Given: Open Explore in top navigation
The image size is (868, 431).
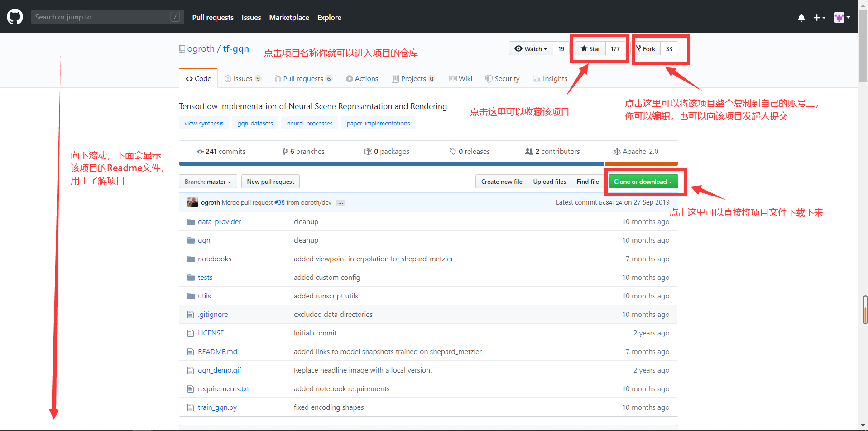Looking at the screenshot, I should coord(329,17).
